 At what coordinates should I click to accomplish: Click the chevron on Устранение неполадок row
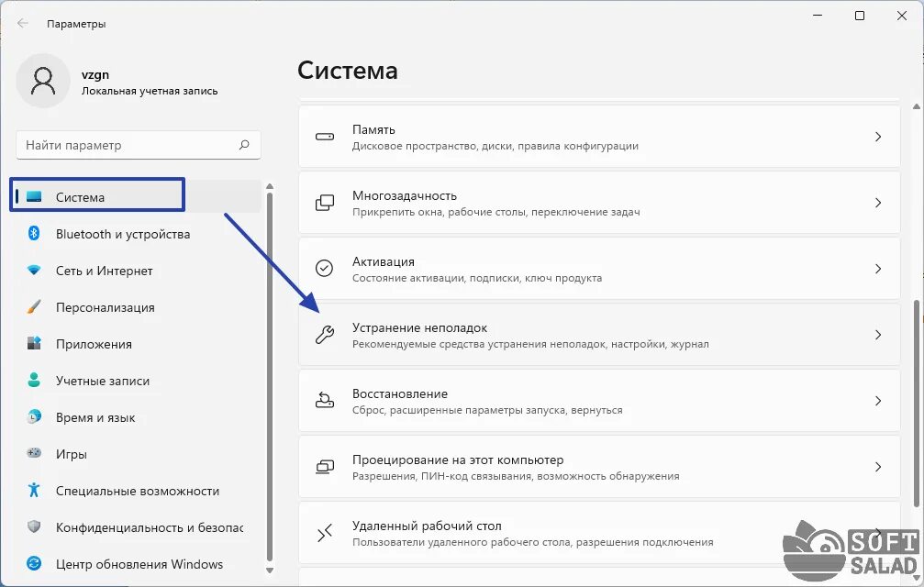[x=878, y=335]
